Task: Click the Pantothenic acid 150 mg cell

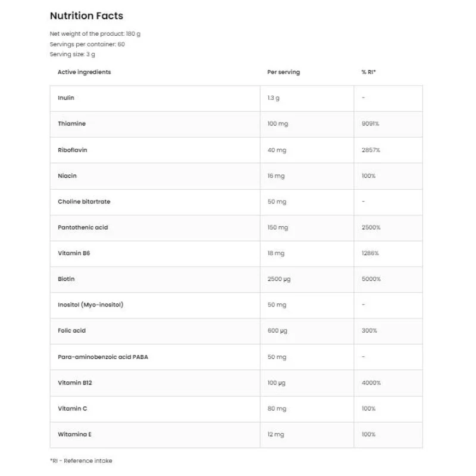Action: tap(278, 227)
